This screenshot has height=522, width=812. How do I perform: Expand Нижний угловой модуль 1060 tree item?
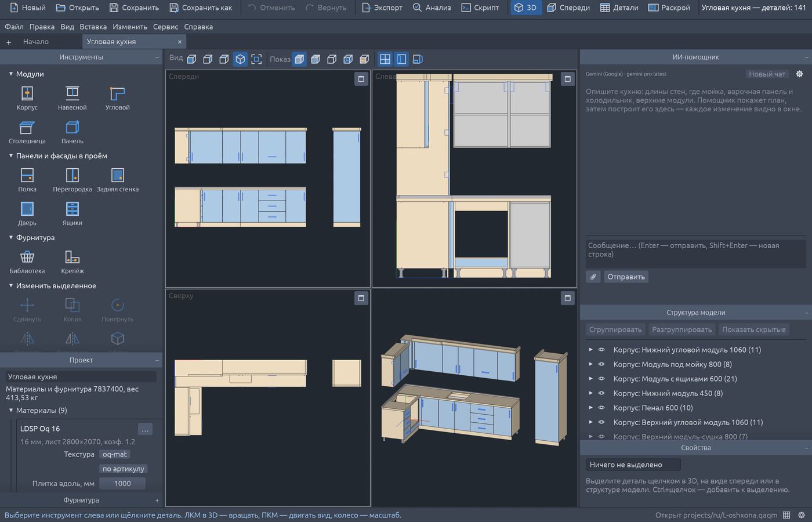[x=590, y=350]
